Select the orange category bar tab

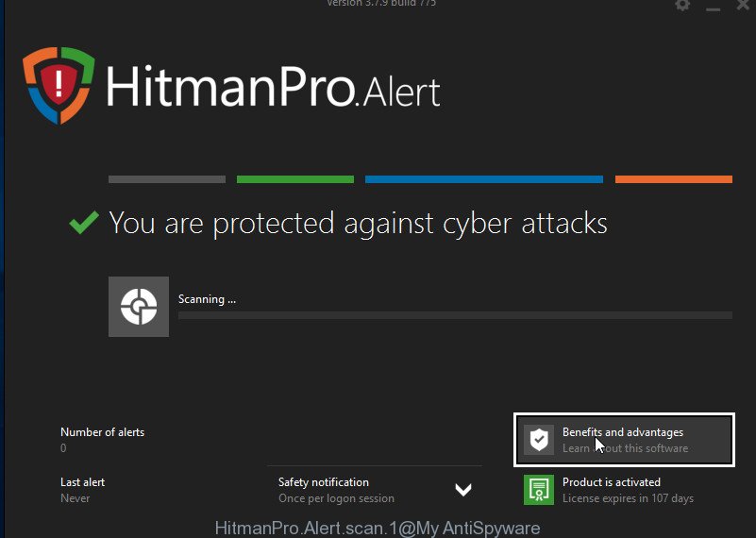click(x=674, y=179)
